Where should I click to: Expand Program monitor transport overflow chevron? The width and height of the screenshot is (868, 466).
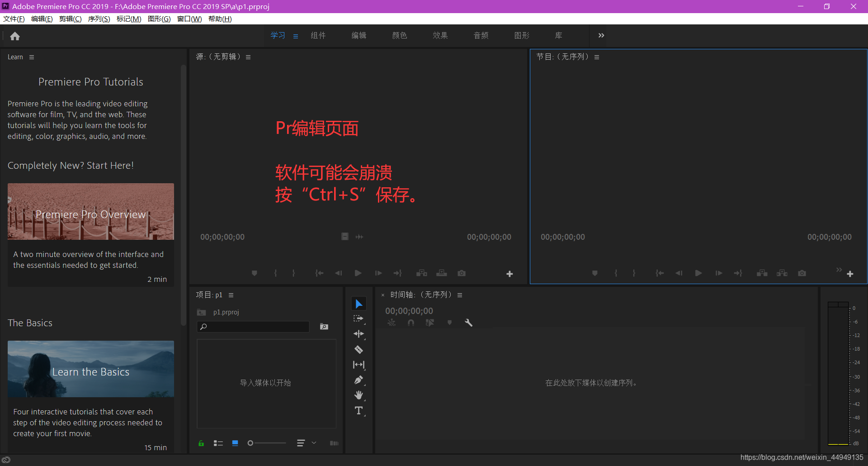839,270
